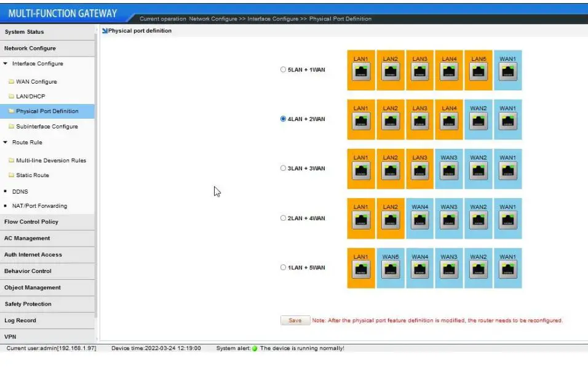Open DDNS settings

pyautogui.click(x=20, y=192)
